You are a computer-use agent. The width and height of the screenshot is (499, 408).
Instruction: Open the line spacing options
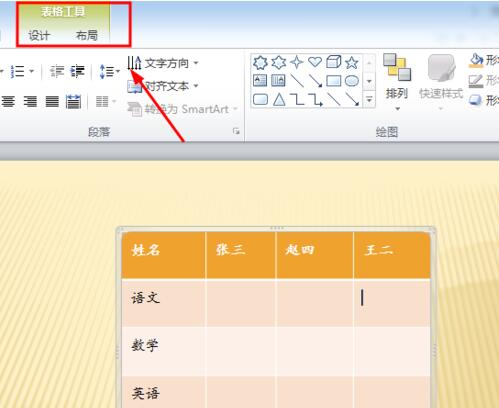tap(109, 72)
